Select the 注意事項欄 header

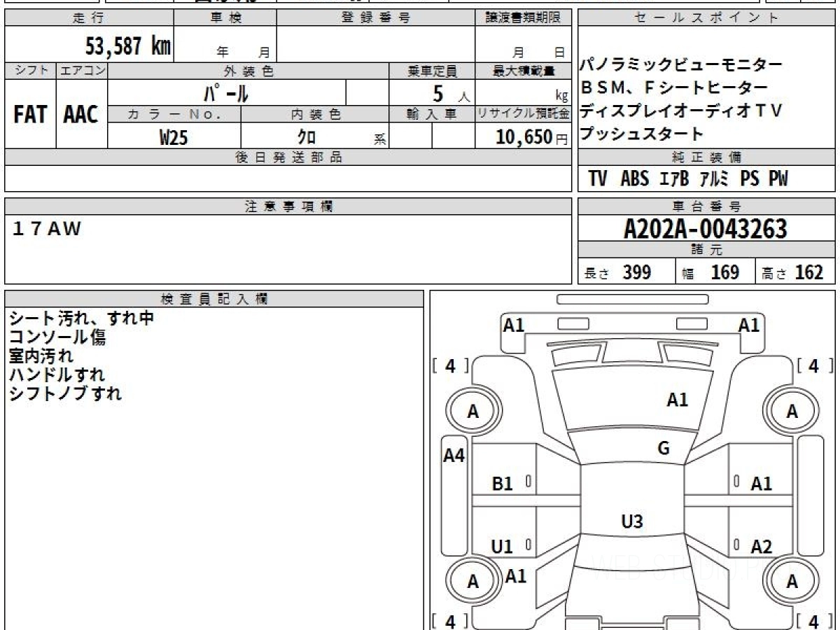(288, 206)
